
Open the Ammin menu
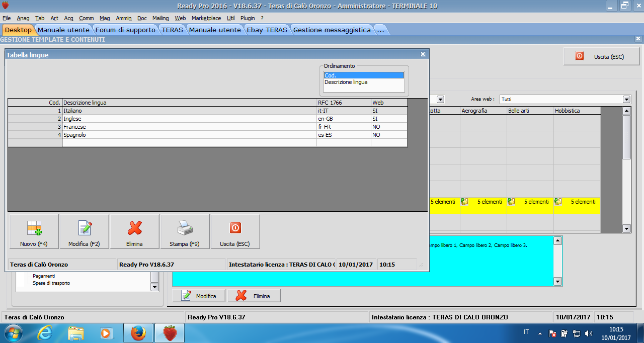pyautogui.click(x=124, y=18)
